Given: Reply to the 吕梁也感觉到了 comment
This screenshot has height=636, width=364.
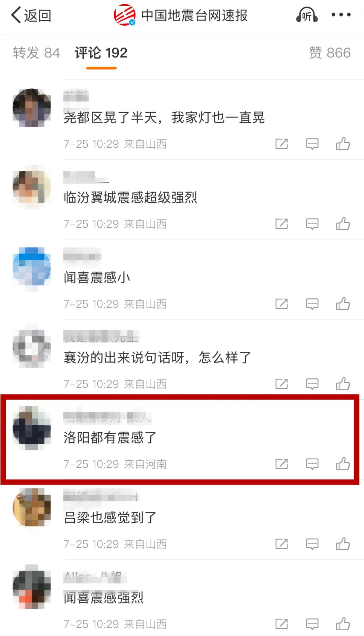Looking at the screenshot, I should click(312, 544).
